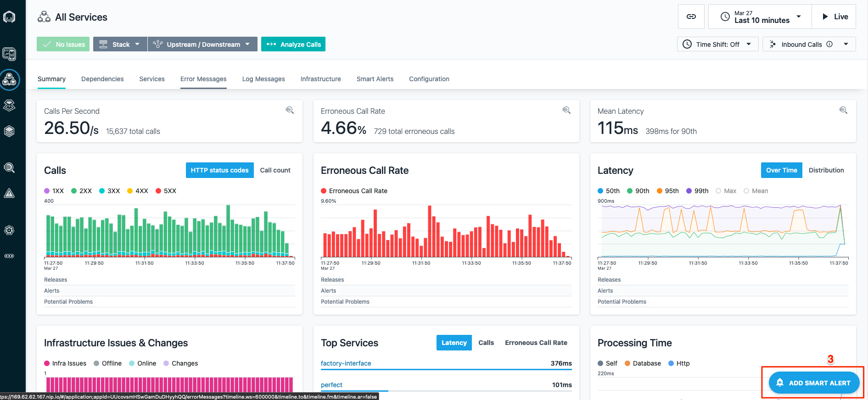Click the Add Smart Alert button

click(x=814, y=383)
